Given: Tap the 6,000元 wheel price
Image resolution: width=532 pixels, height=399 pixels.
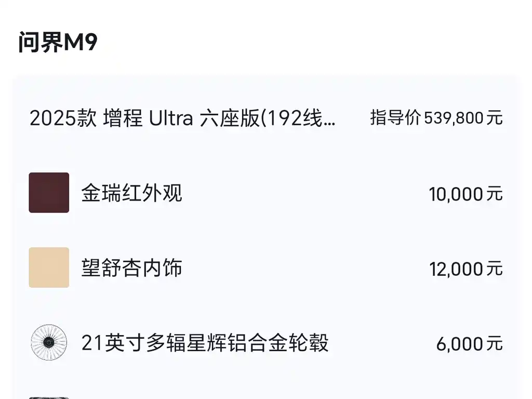Looking at the screenshot, I should tap(470, 344).
